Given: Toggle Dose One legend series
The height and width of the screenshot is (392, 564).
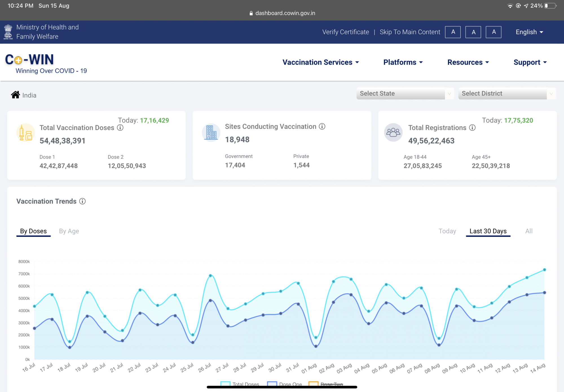Looking at the screenshot, I should tap(285, 384).
